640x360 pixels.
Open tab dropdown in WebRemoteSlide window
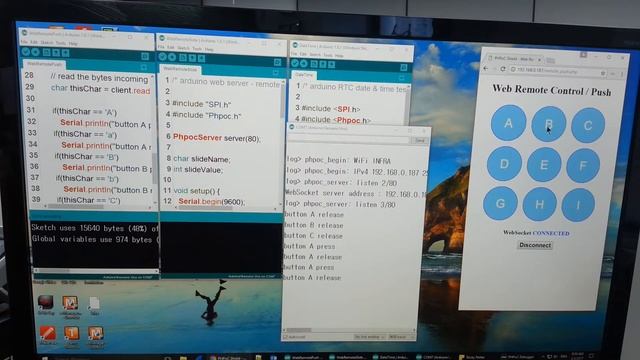point(276,73)
